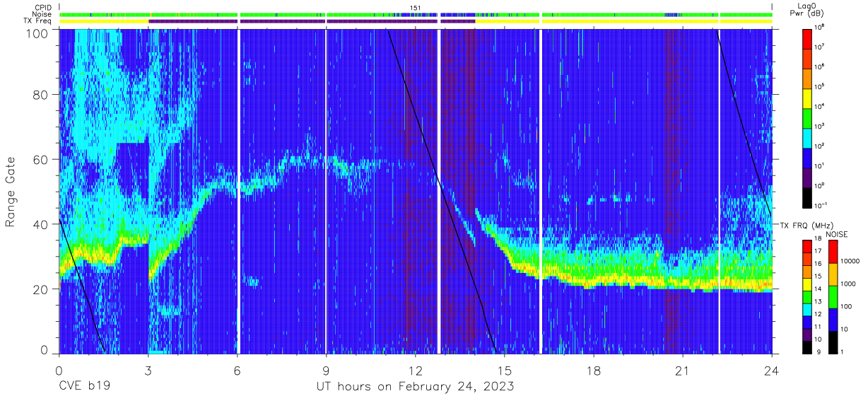Click the Range Gate tick label '80'
The height and width of the screenshot is (401, 868).
click(x=40, y=94)
